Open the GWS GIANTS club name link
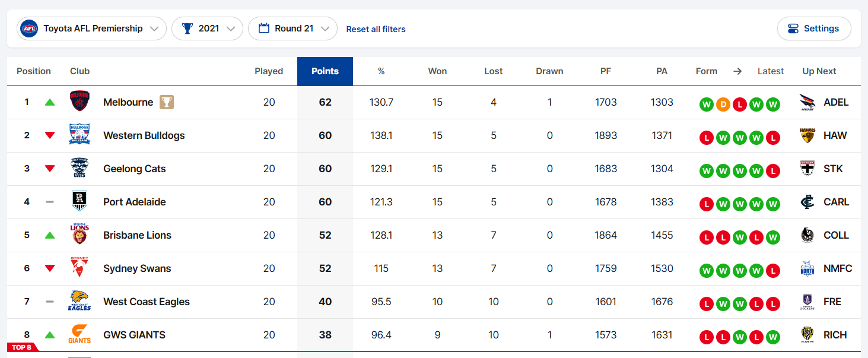The width and height of the screenshot is (868, 358). pos(135,335)
